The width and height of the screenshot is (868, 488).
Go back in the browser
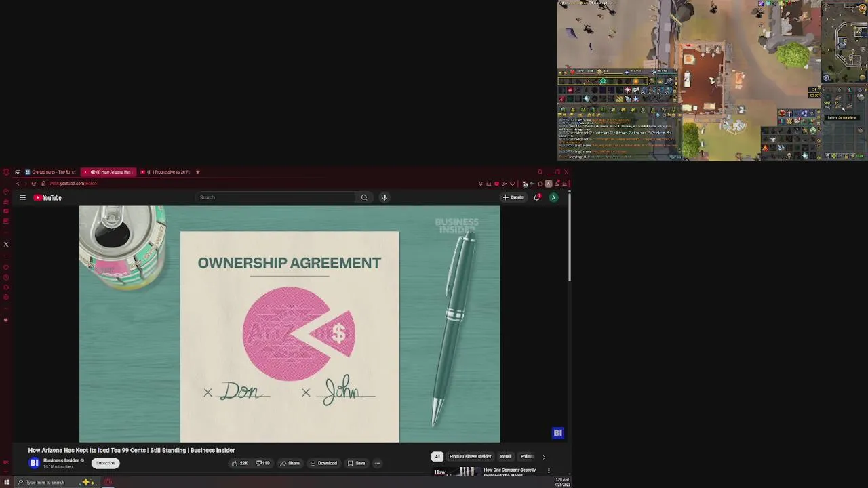pos(18,184)
